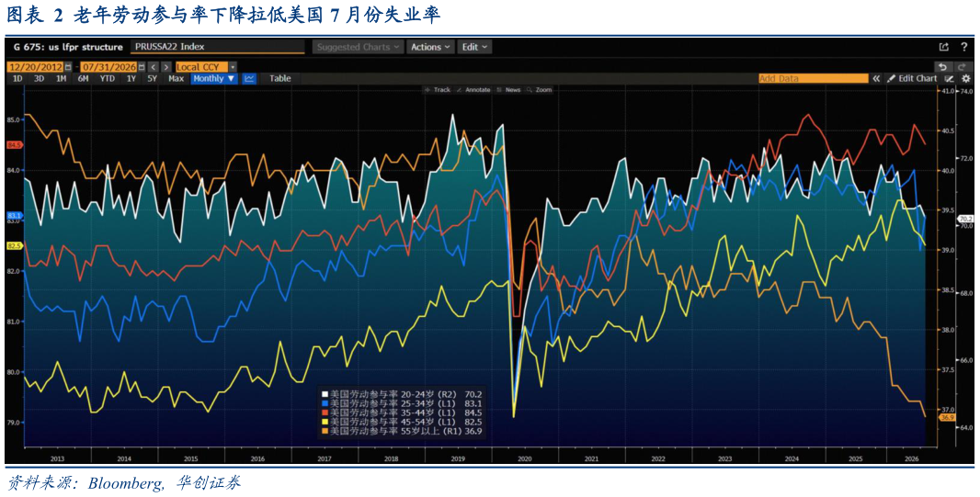Click the 12/20/2012 start date field

[35, 67]
